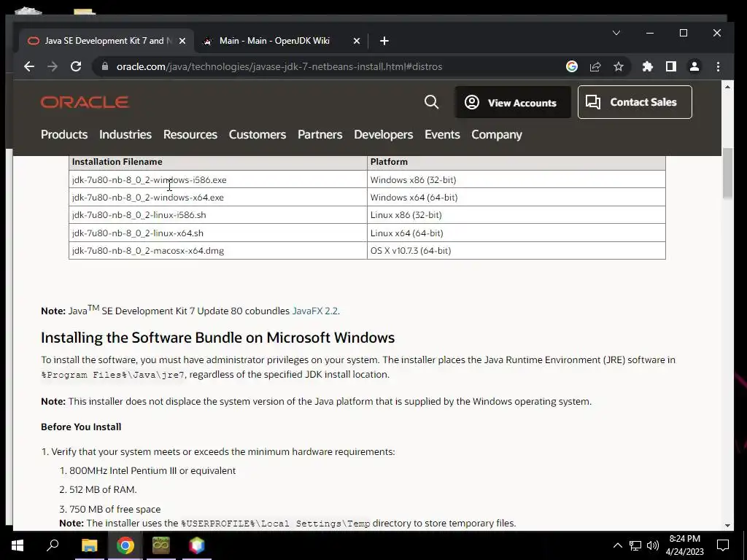Click the share page icon
This screenshot has height=560, width=747.
tap(595, 66)
